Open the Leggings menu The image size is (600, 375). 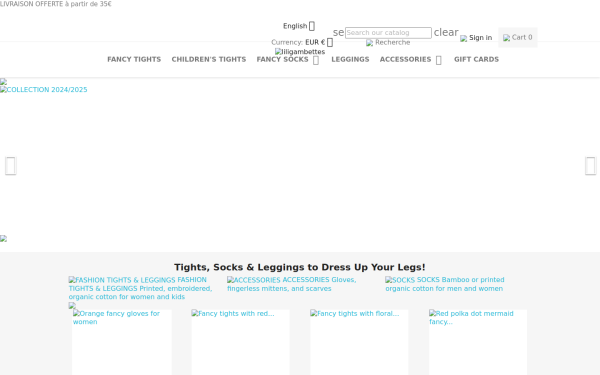[x=350, y=59]
